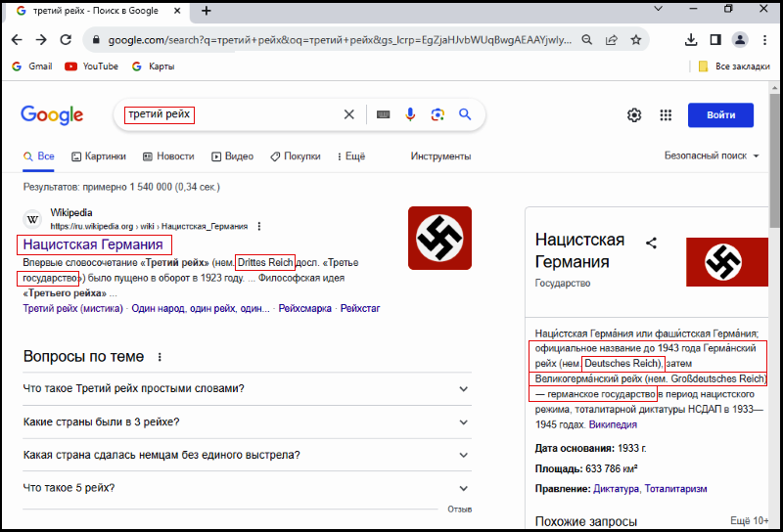The height and width of the screenshot is (532, 783).
Task: Click the 'Отзыв' feedback link
Action: (459, 510)
